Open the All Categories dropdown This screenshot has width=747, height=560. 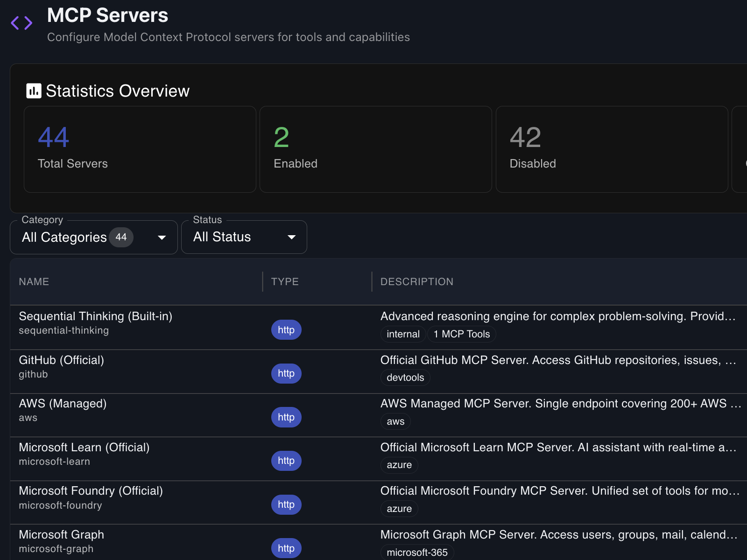coord(94,237)
